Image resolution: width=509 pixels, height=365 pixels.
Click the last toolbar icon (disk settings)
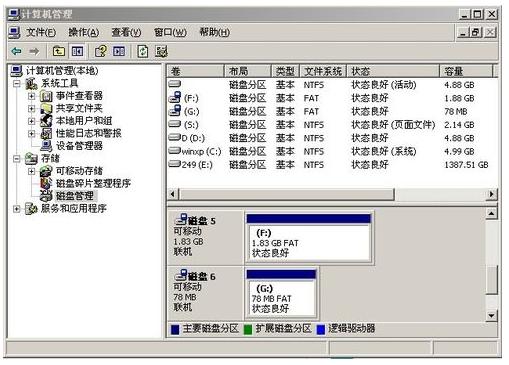point(161,52)
